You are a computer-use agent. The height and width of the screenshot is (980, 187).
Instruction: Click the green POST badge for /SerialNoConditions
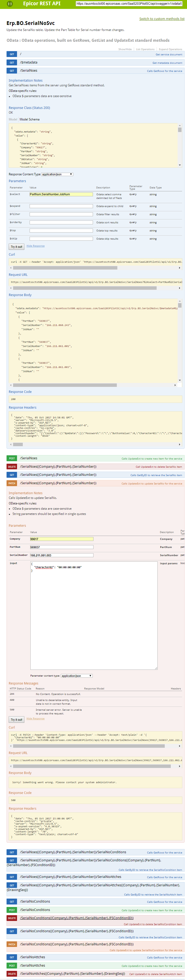tap(12, 910)
